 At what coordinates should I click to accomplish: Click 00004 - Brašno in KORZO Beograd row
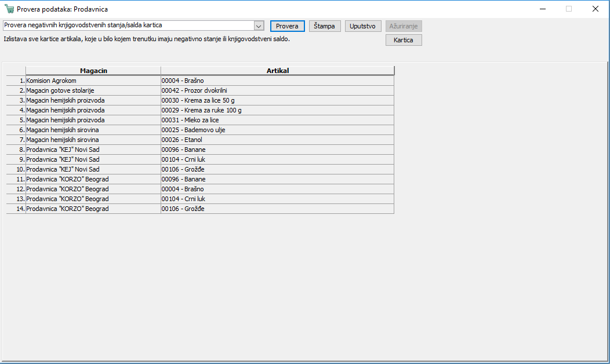pyautogui.click(x=277, y=189)
